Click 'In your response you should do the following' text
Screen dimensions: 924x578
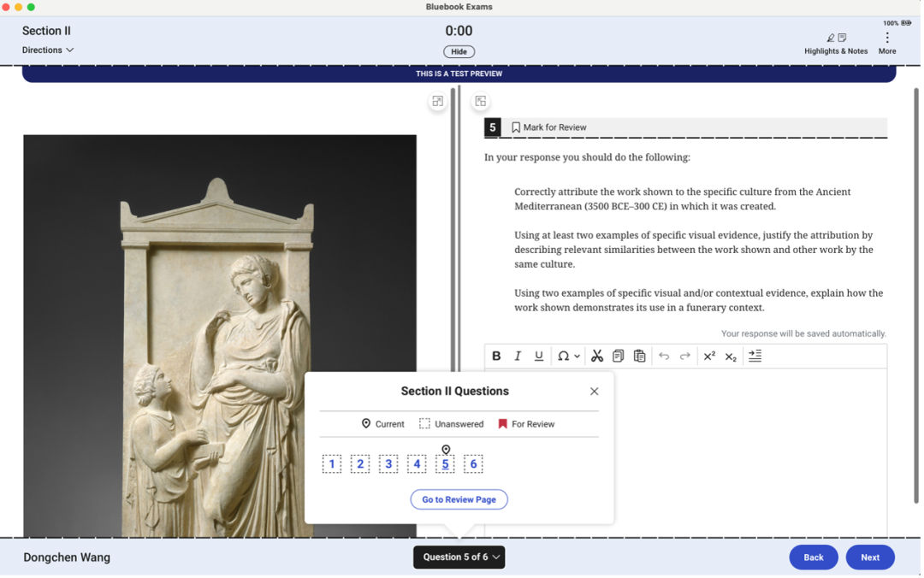click(x=587, y=157)
